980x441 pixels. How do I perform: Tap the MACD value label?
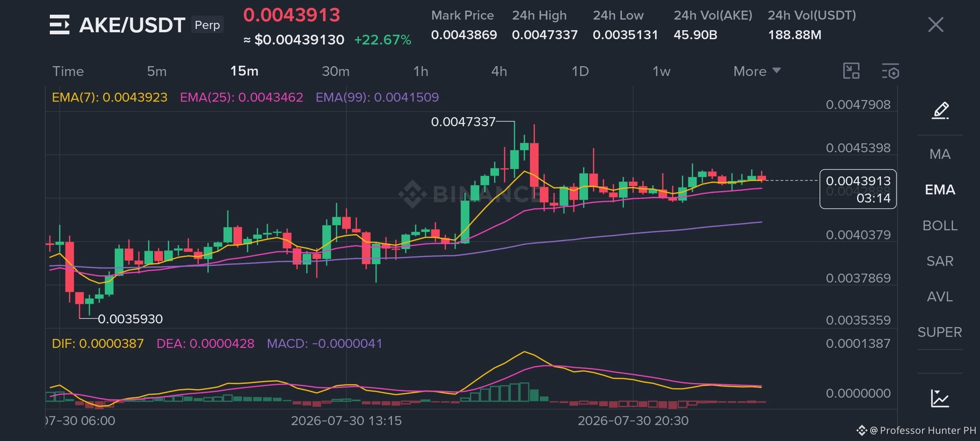point(325,343)
